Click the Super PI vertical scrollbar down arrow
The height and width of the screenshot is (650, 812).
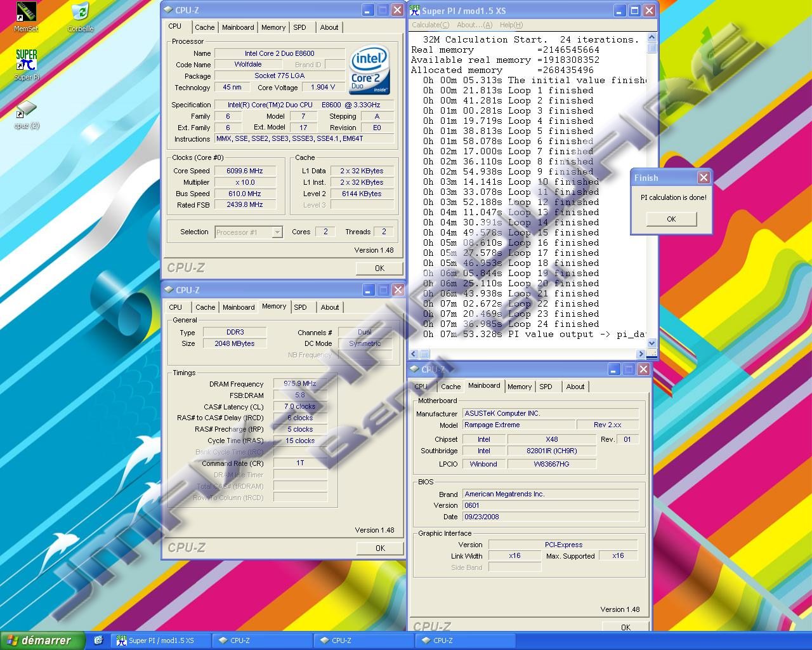(x=652, y=343)
